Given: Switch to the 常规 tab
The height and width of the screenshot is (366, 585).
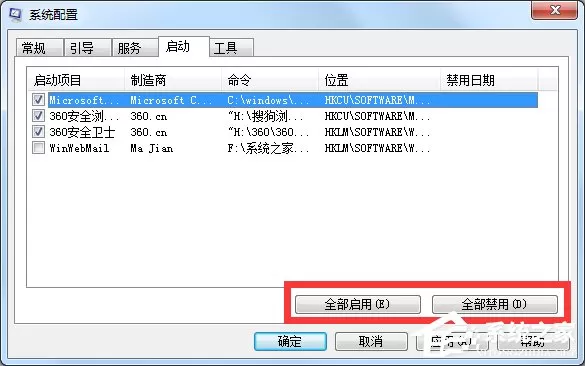Looking at the screenshot, I should click(x=39, y=48).
